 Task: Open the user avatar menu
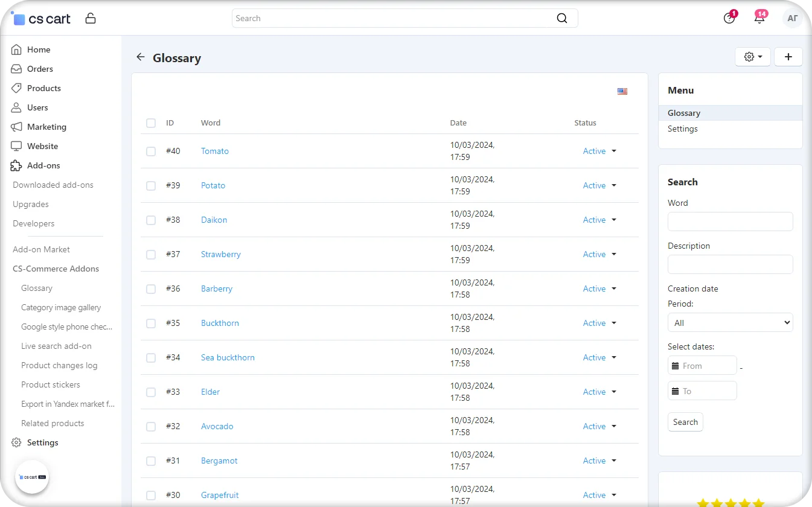pos(792,18)
